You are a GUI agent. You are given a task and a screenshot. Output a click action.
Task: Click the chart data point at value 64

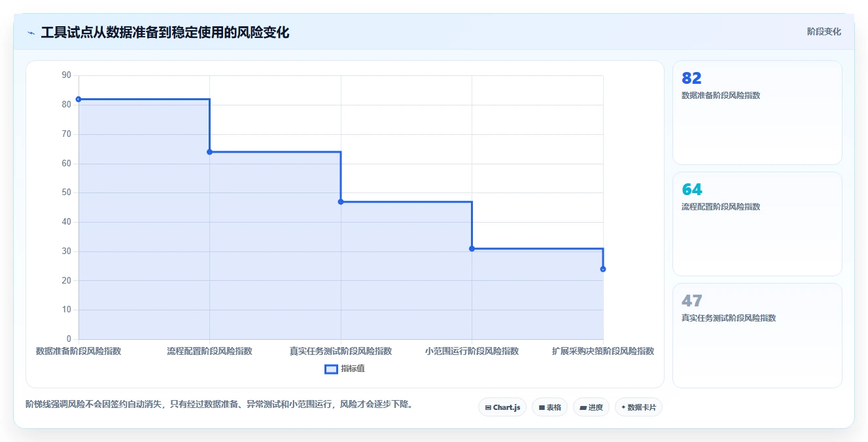(209, 152)
